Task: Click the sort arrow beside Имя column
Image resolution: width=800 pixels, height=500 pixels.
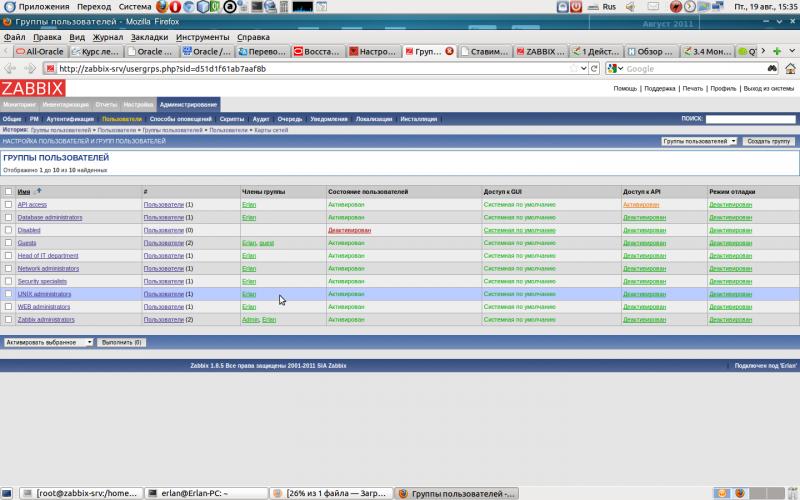Action: click(38, 191)
